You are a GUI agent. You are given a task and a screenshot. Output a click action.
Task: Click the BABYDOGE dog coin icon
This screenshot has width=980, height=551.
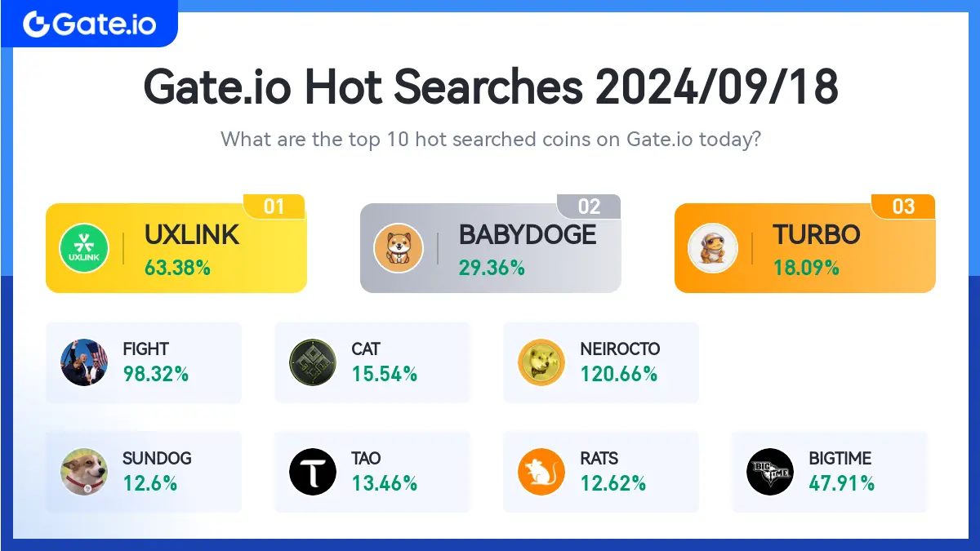tap(399, 248)
